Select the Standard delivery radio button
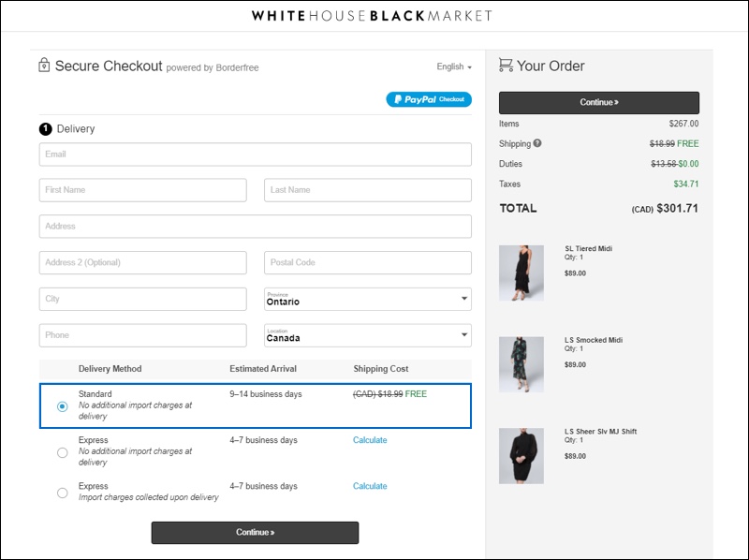The height and width of the screenshot is (560, 749). [62, 406]
